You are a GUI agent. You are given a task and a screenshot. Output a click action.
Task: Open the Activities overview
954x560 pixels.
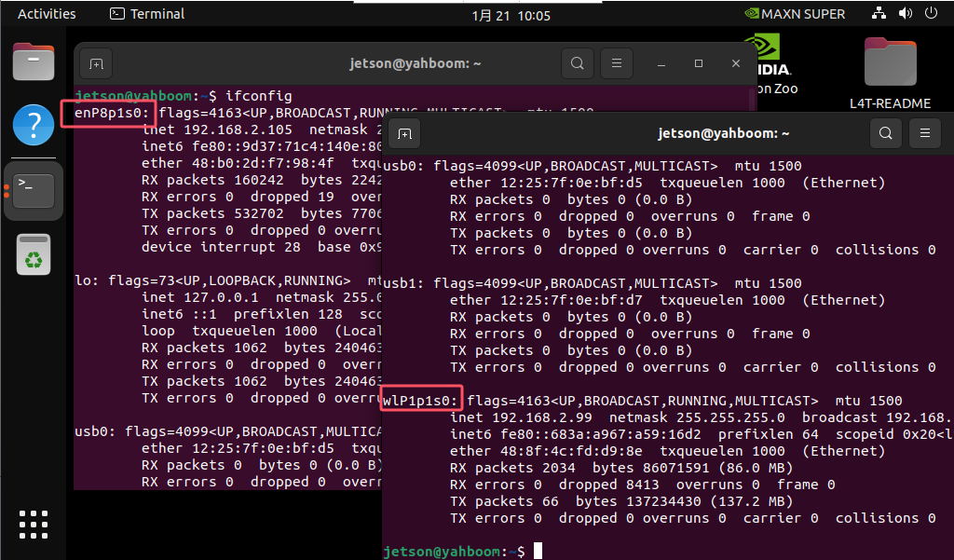click(47, 14)
